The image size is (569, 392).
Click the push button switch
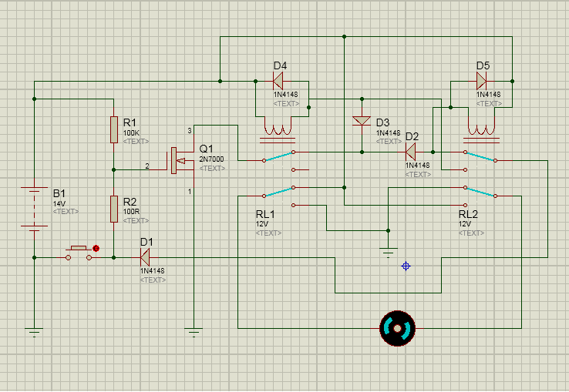click(x=79, y=253)
